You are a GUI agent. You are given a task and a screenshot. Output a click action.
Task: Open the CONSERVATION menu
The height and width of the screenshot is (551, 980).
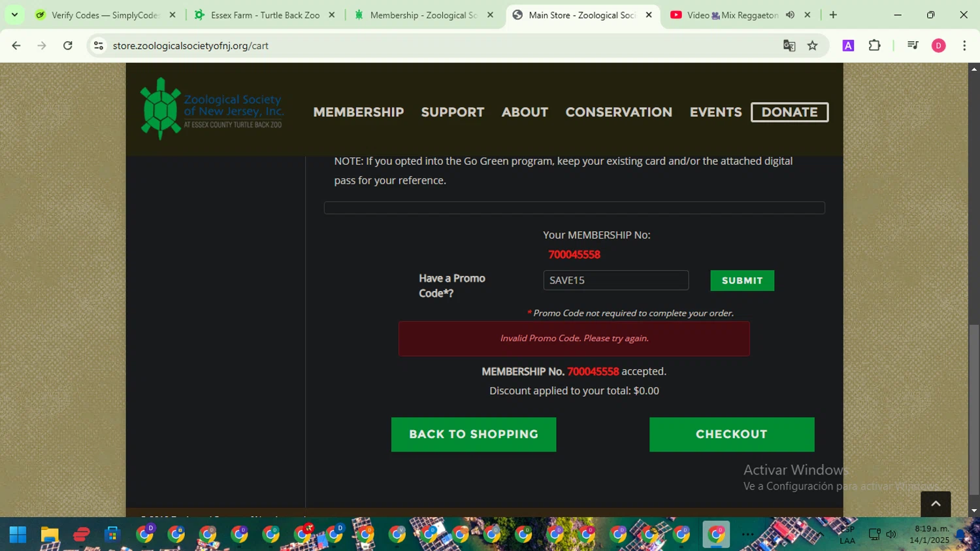(619, 112)
